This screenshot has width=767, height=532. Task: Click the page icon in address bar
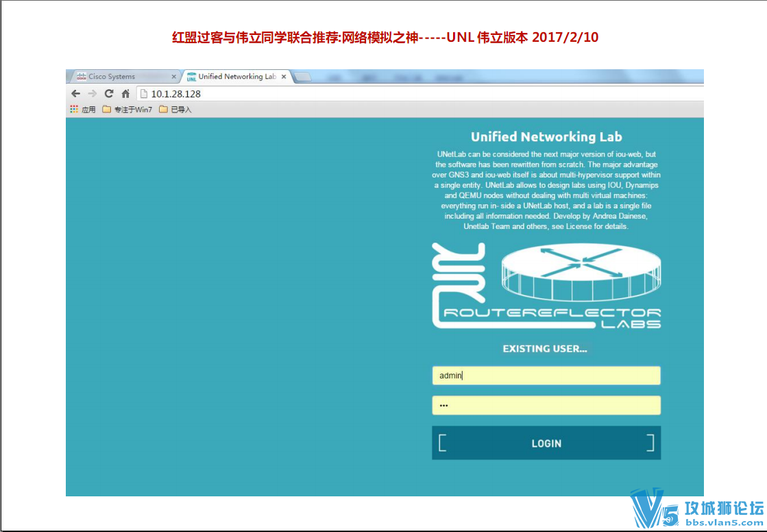[144, 93]
